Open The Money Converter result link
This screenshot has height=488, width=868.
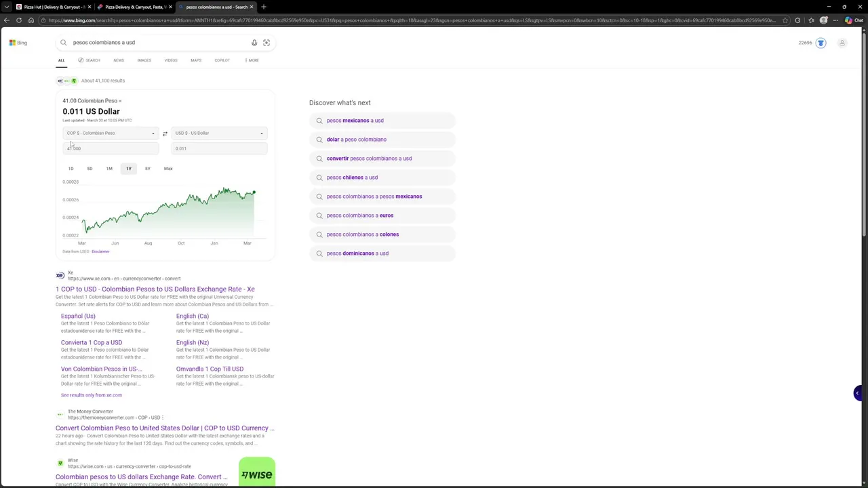pos(165,428)
